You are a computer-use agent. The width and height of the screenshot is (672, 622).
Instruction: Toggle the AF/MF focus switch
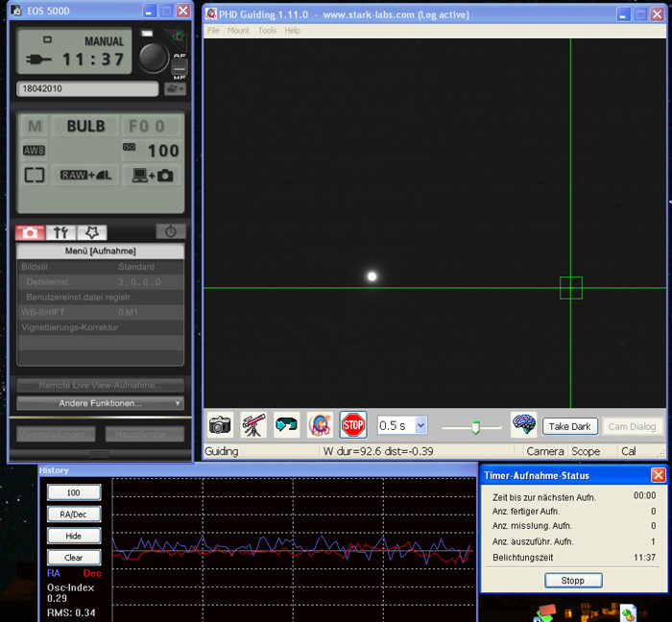click(180, 65)
